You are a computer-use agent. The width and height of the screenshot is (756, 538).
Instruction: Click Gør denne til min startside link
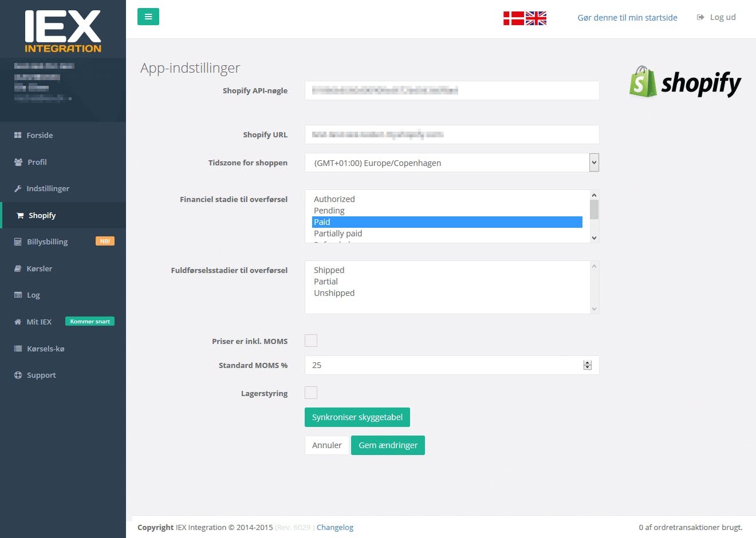click(627, 18)
